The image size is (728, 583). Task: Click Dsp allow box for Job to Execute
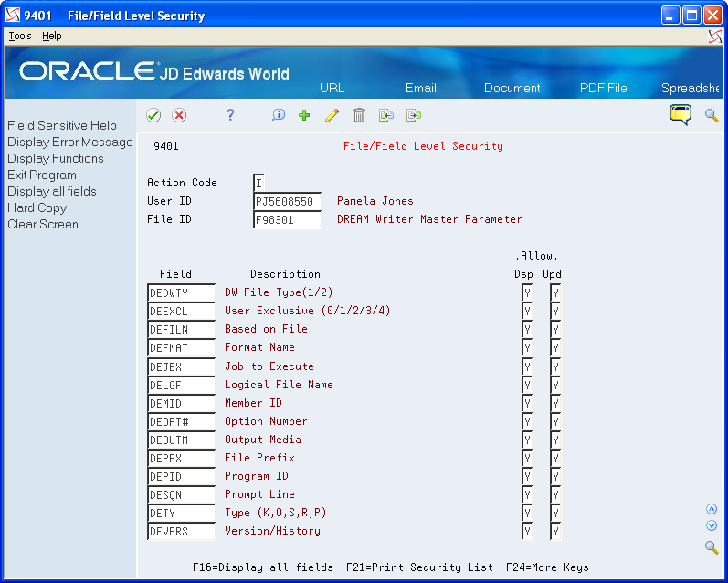[527, 367]
